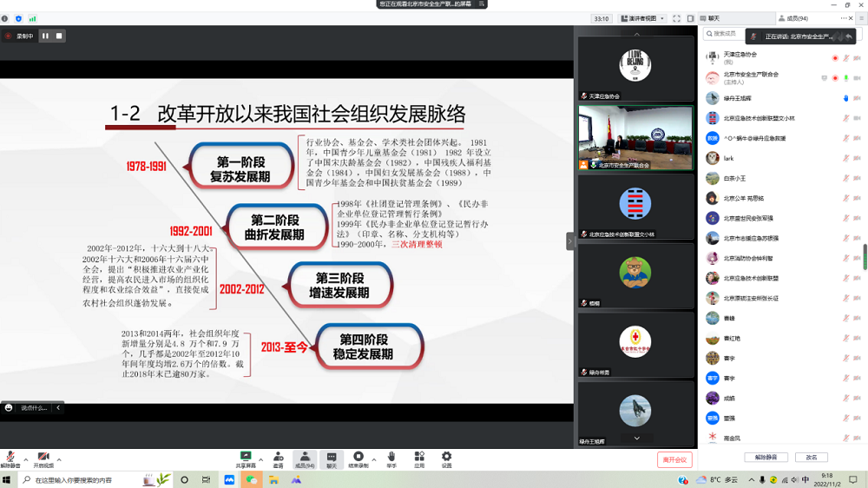Click the 结束录制 stop recording icon
The width and height of the screenshot is (868, 488).
(358, 457)
